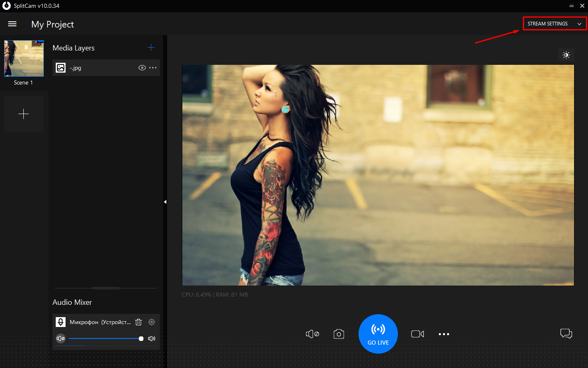This screenshot has height=368, width=588.
Task: Delete the microphone source using the trash icon
Action: [138, 322]
